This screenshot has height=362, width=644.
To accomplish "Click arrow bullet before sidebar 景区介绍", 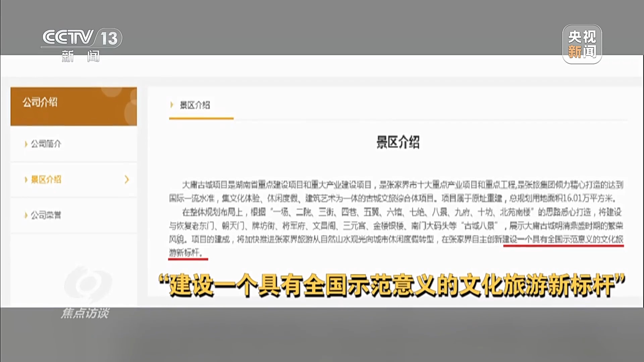I will pyautogui.click(x=26, y=180).
